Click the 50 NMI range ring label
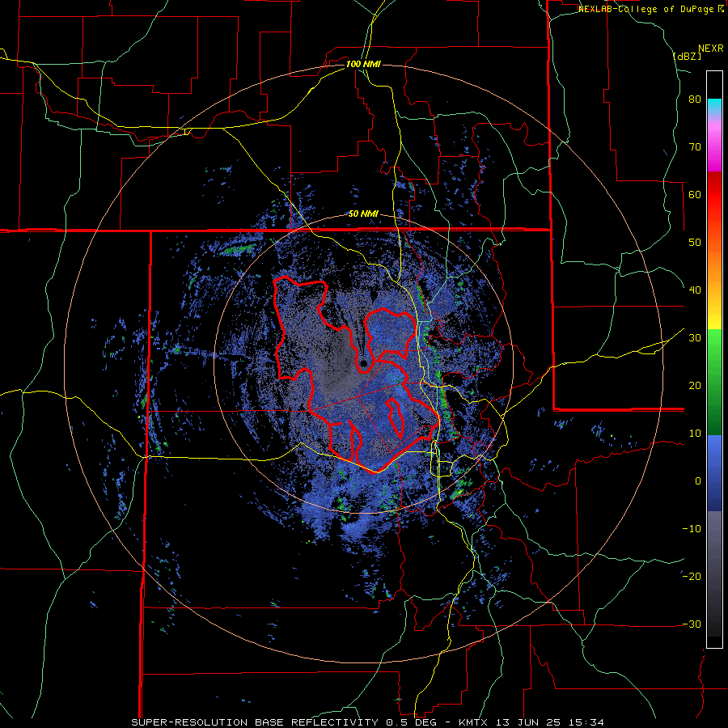This screenshot has height=728, width=728. click(x=363, y=214)
